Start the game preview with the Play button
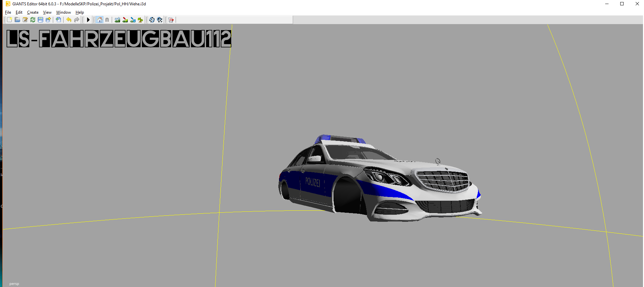 88,20
